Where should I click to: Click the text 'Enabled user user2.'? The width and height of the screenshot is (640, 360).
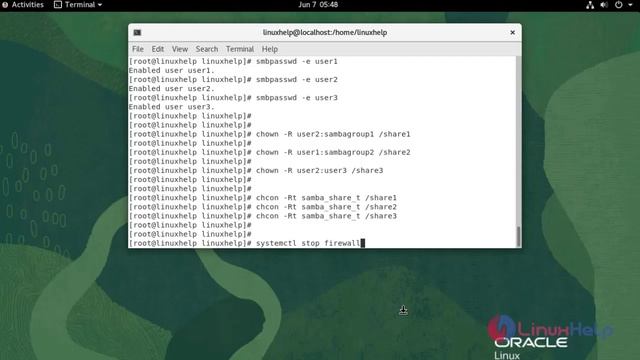pos(171,89)
